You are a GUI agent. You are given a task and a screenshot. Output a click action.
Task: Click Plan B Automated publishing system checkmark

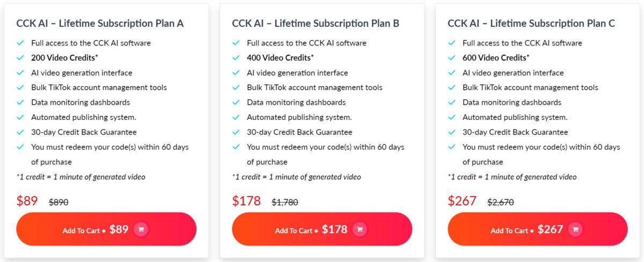pyautogui.click(x=236, y=117)
